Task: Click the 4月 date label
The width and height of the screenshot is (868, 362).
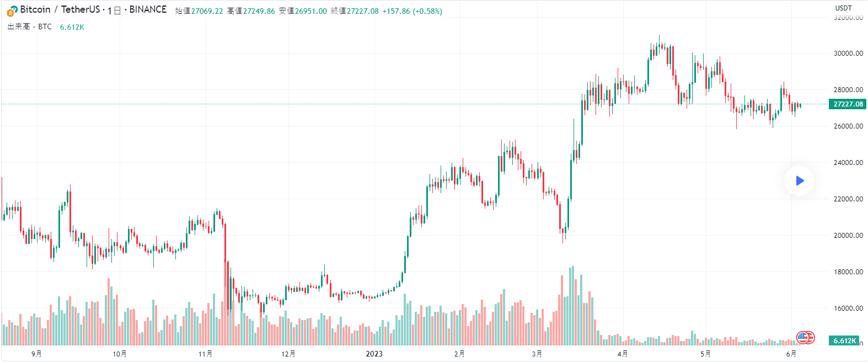Action: pyautogui.click(x=623, y=354)
